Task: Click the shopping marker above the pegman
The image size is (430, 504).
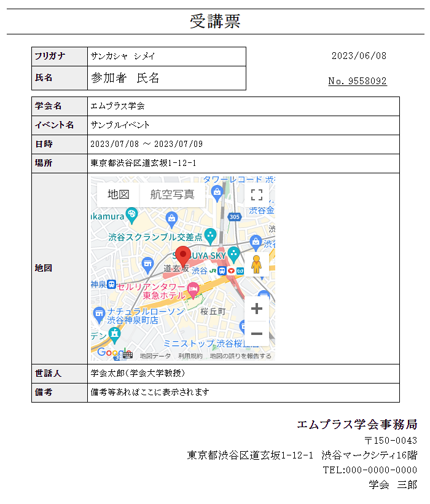Action: pos(256,243)
